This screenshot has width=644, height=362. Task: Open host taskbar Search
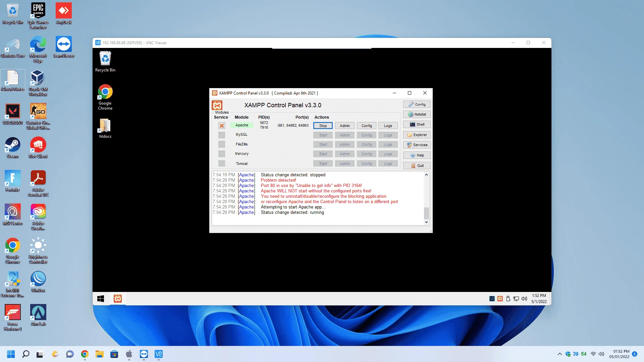(25, 354)
